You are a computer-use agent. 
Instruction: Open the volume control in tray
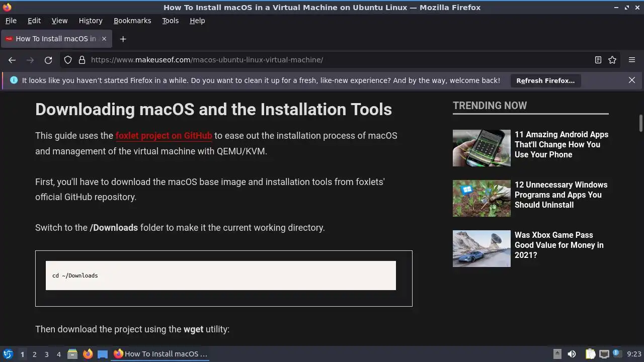[x=572, y=354]
